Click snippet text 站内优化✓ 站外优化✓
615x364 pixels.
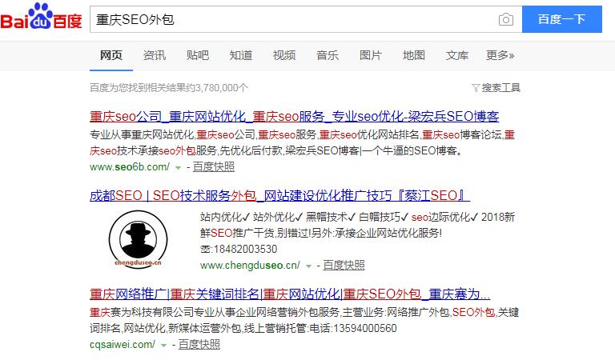tap(251, 217)
